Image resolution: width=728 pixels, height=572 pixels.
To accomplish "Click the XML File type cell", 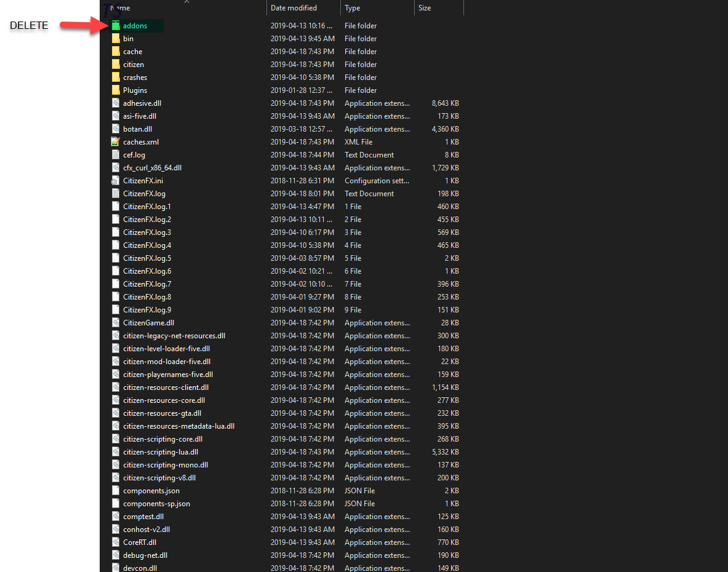I will point(358,142).
